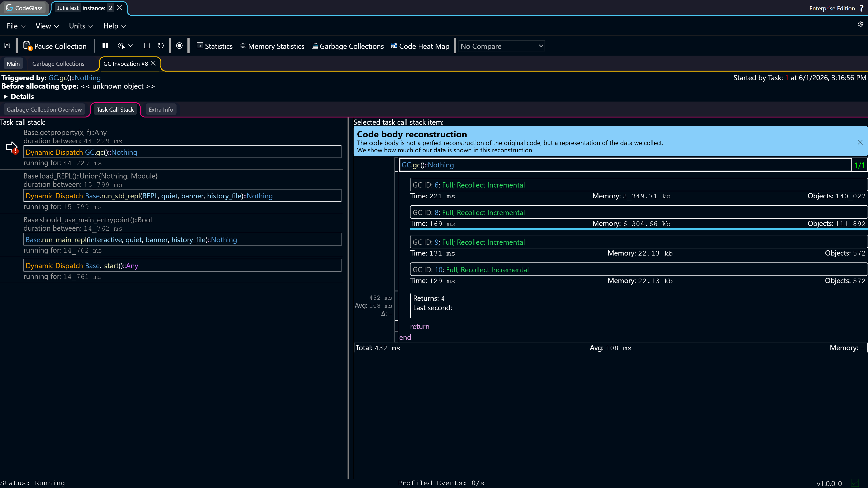Click the v1.0.0-0 version label
Image resolution: width=868 pixels, height=488 pixels.
pyautogui.click(x=829, y=484)
